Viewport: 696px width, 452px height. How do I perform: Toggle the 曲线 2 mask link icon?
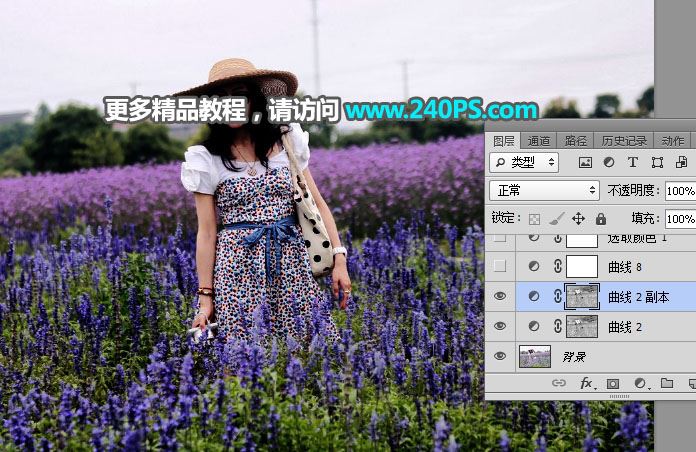click(558, 326)
